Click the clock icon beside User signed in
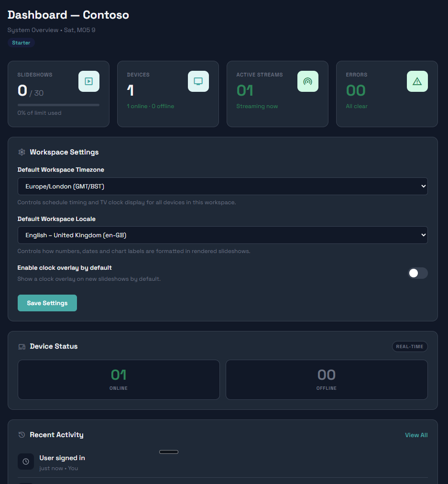 point(26,462)
